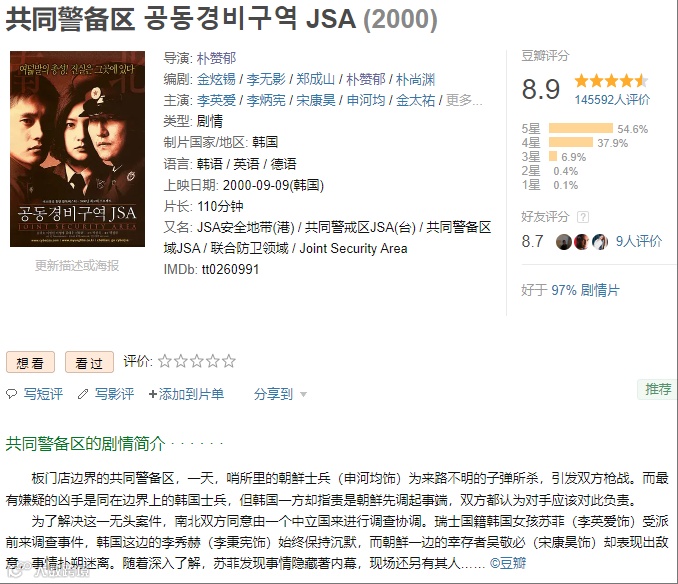Open director 朴赞郁's page
The height and width of the screenshot is (584, 678).
coord(216,58)
